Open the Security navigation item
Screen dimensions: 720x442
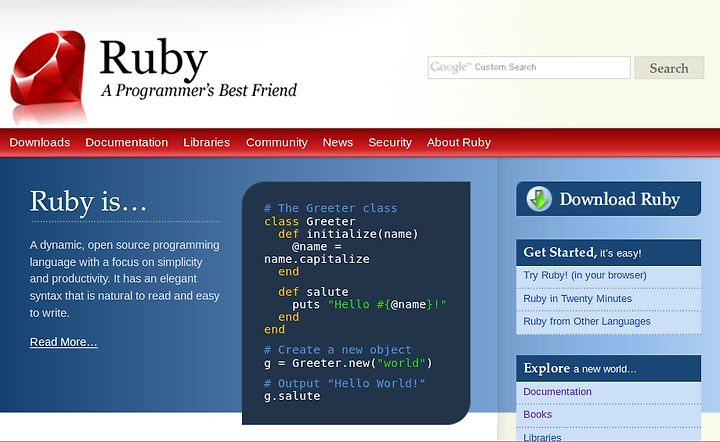point(390,142)
